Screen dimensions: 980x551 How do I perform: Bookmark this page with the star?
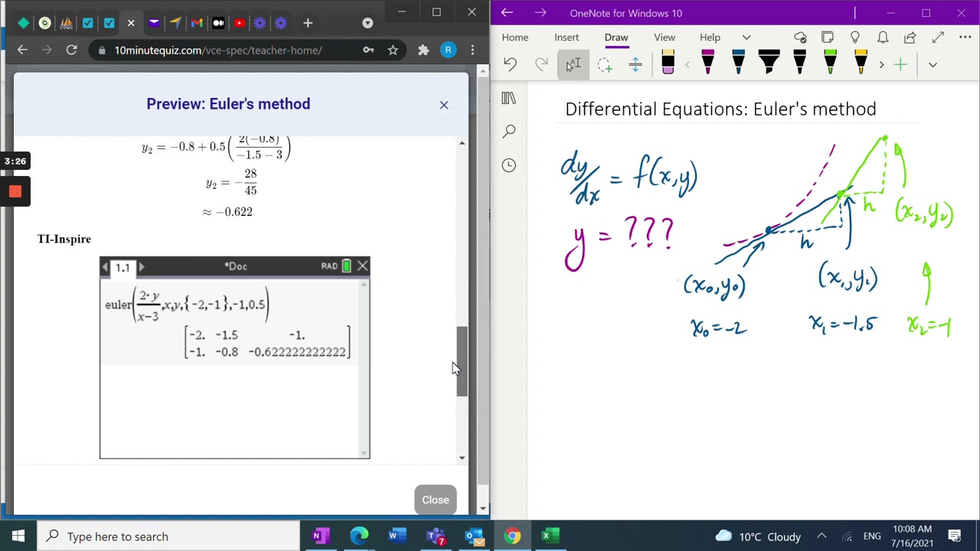pyautogui.click(x=393, y=50)
